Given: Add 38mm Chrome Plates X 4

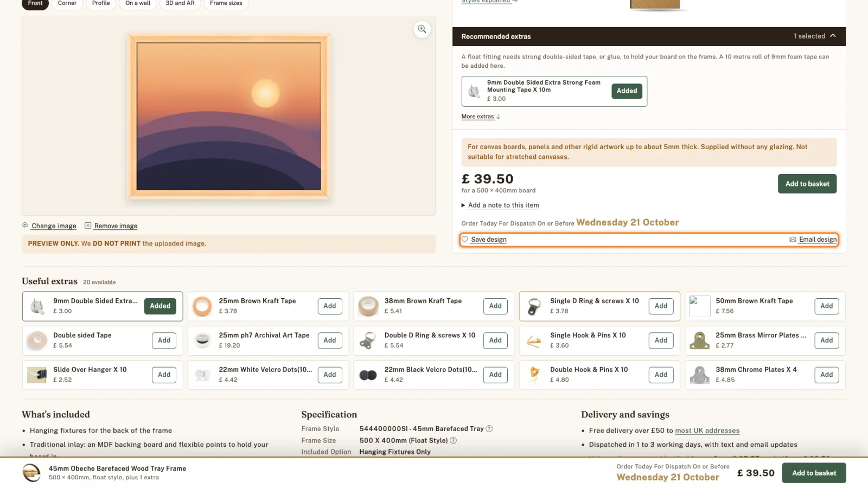Looking at the screenshot, I should 827,374.
